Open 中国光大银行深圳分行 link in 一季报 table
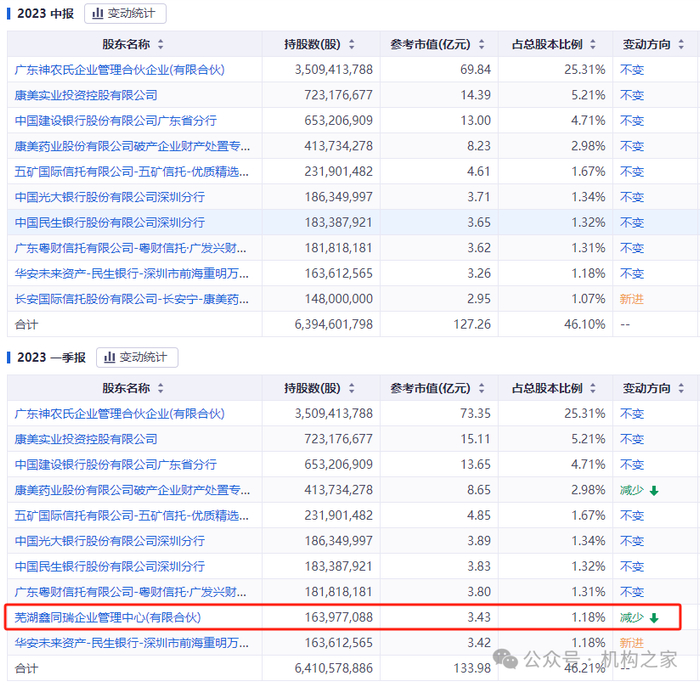 pyautogui.click(x=109, y=541)
